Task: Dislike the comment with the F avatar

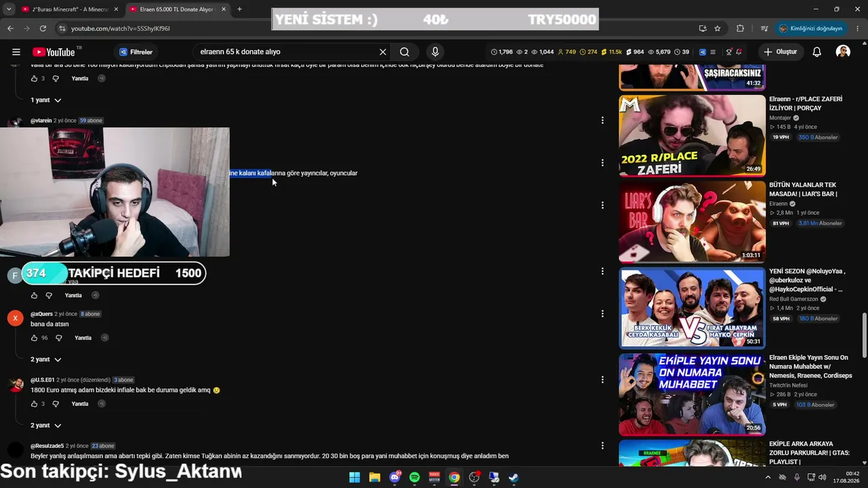Action: point(49,296)
